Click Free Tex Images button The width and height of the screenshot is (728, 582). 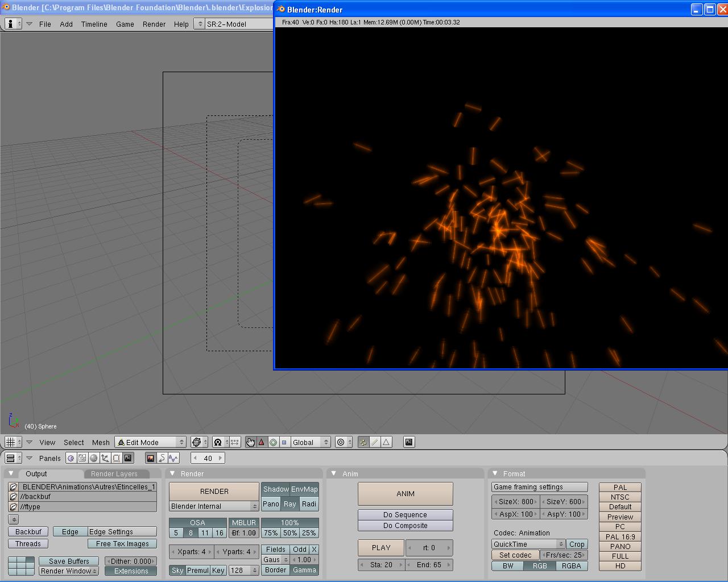tap(122, 544)
